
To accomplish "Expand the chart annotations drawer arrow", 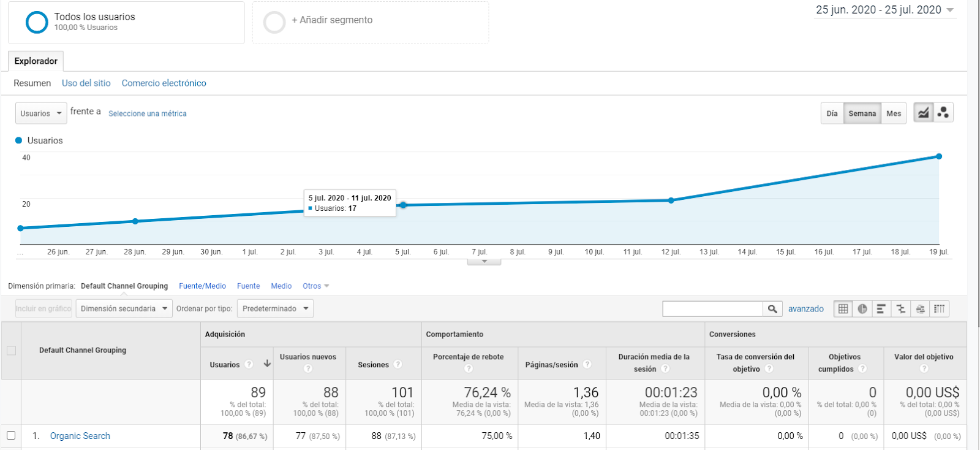I will tap(484, 262).
